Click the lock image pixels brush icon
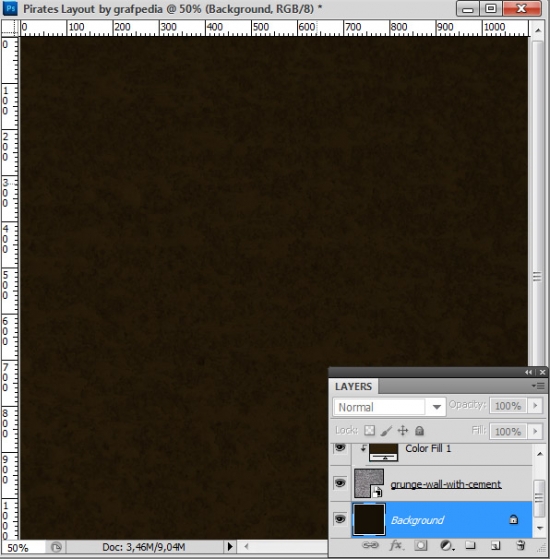Image resolution: width=550 pixels, height=559 pixels. click(386, 431)
